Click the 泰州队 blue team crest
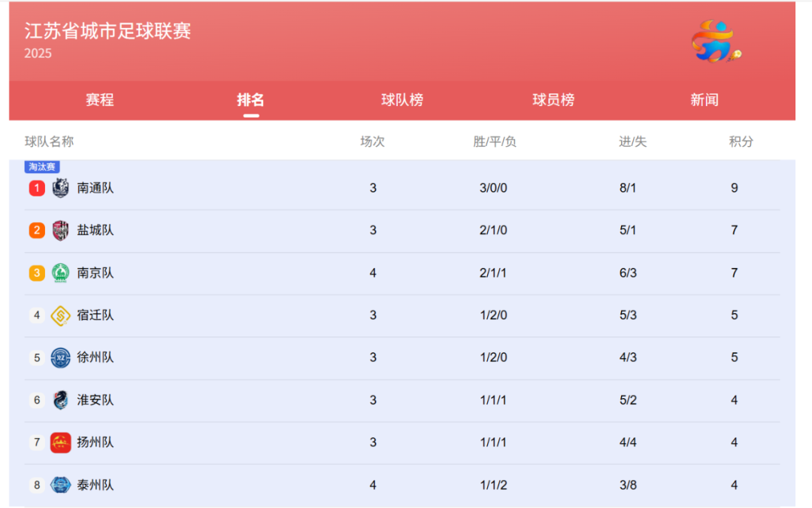This screenshot has width=812, height=508. 61,485
